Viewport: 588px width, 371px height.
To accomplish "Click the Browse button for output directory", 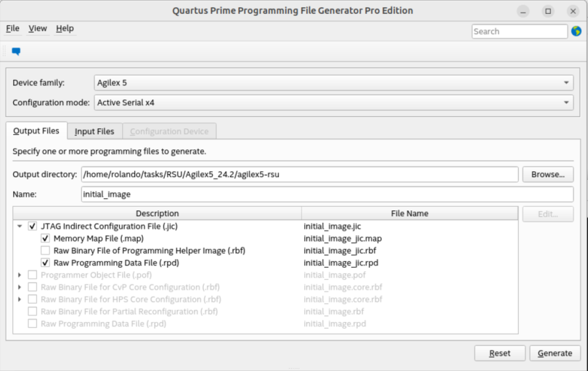I will [548, 175].
